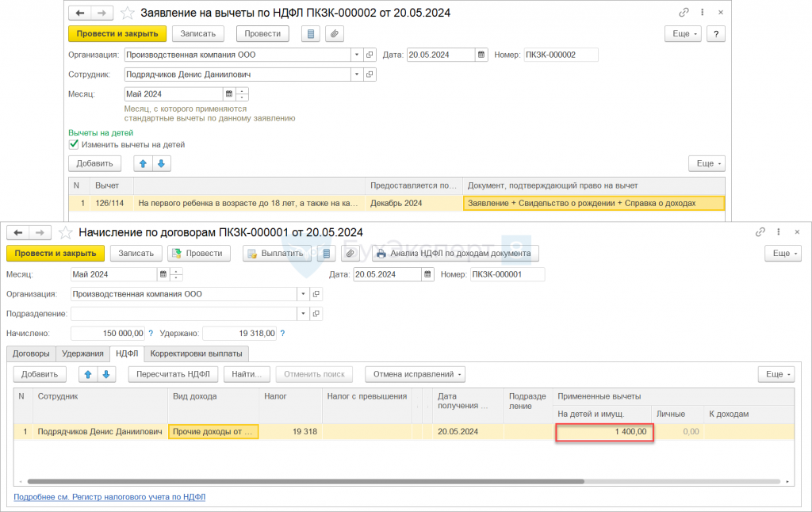
Task: Expand Организация dropdown in Заявление window
Action: pos(357,55)
